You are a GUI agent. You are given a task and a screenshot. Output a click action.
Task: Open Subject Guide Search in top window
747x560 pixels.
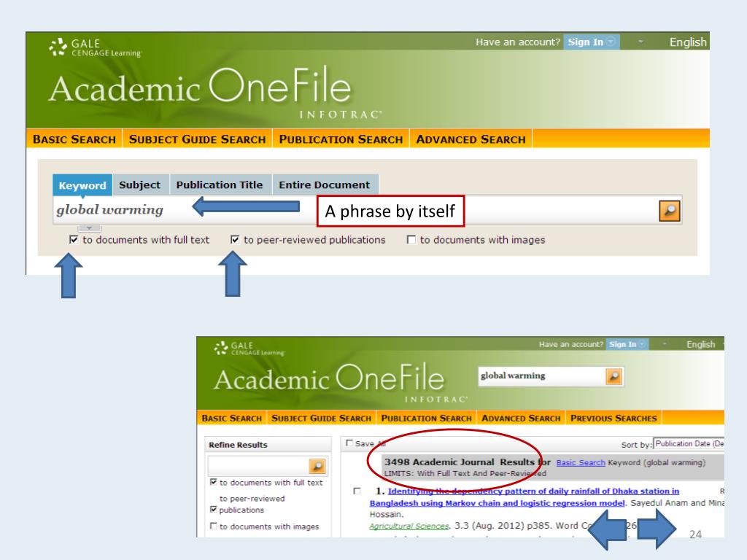click(197, 139)
